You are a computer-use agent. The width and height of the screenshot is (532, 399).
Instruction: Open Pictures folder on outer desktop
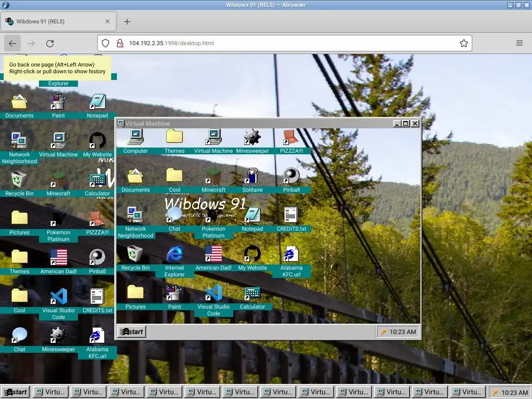point(19,223)
